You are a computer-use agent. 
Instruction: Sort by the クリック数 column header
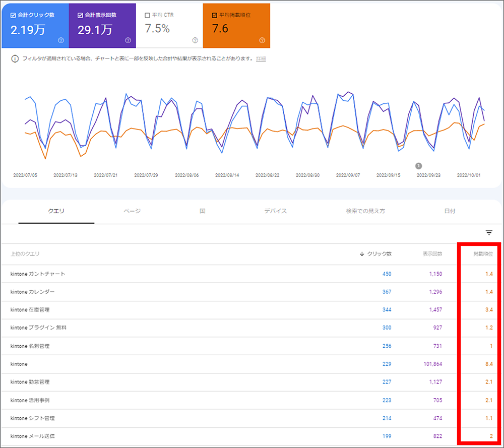(x=380, y=254)
